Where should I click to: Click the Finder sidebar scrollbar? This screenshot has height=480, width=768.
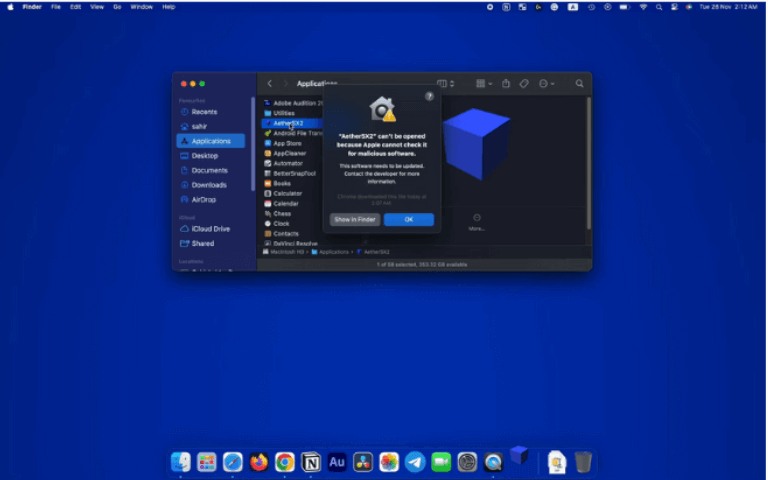click(x=253, y=144)
